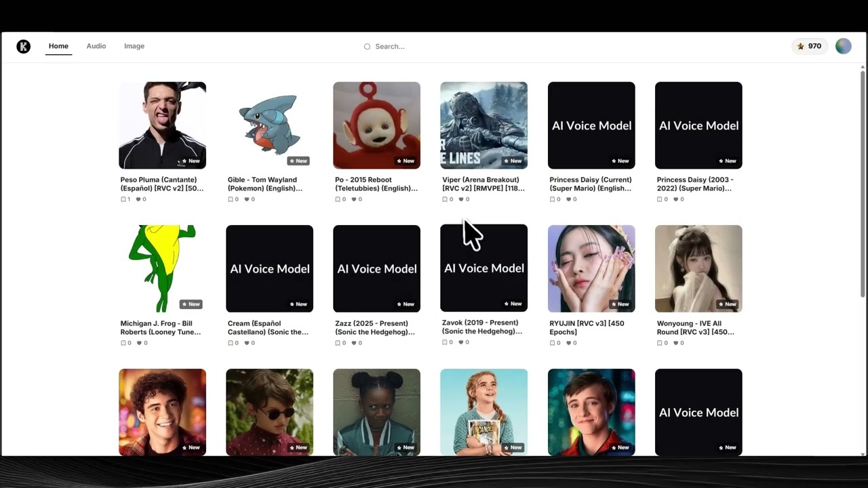Open Zavok (2019 - Present) model card
This screenshot has height=488, width=868.
(484, 285)
